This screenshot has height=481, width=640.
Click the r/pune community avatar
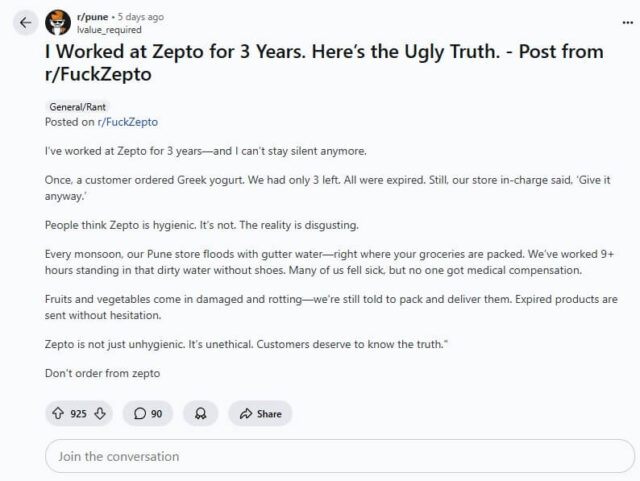(x=59, y=22)
